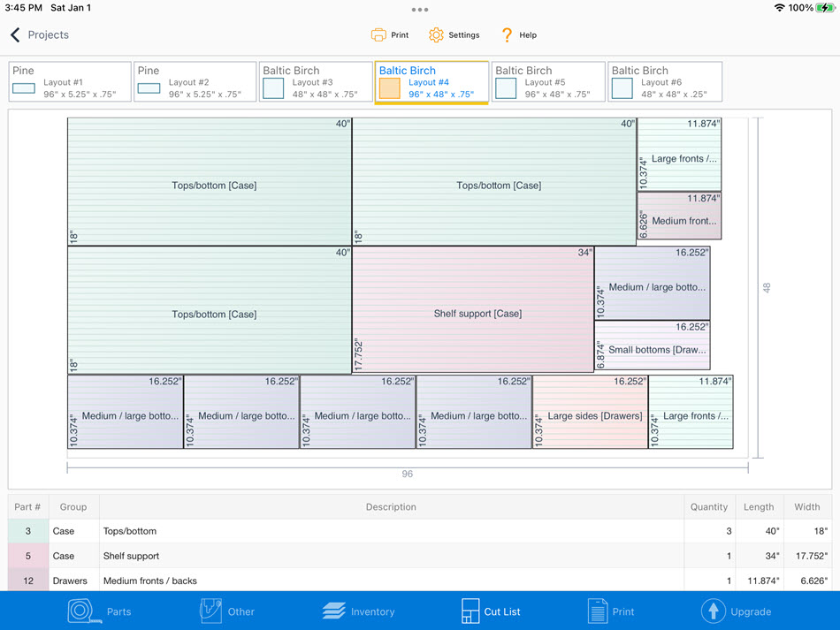
Task: Click the 3:45 PM clock in status bar
Action: click(x=23, y=7)
